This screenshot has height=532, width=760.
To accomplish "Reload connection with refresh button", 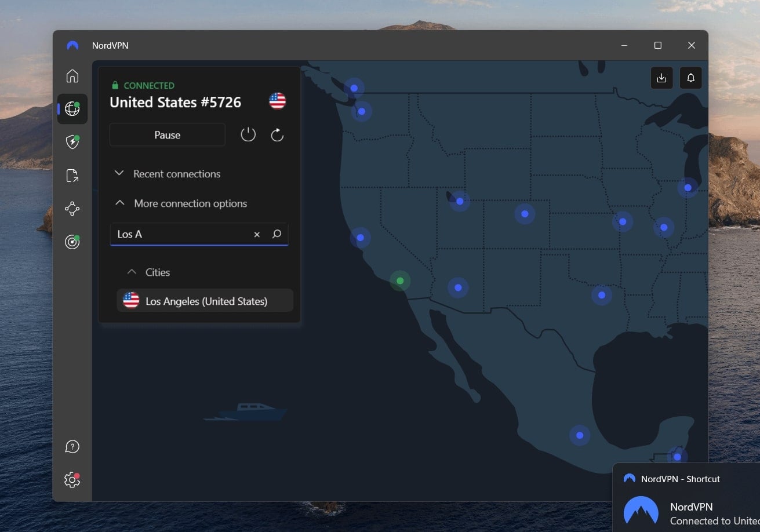I will (277, 134).
